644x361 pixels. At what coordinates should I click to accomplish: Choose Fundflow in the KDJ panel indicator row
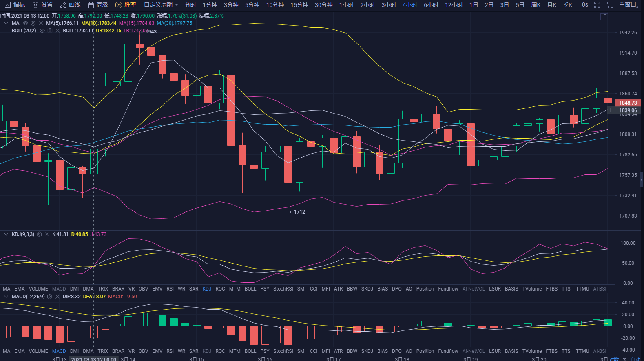click(448, 289)
